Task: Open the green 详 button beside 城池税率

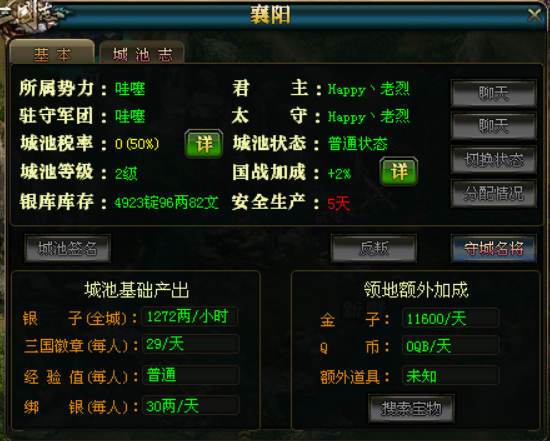Action: point(204,144)
